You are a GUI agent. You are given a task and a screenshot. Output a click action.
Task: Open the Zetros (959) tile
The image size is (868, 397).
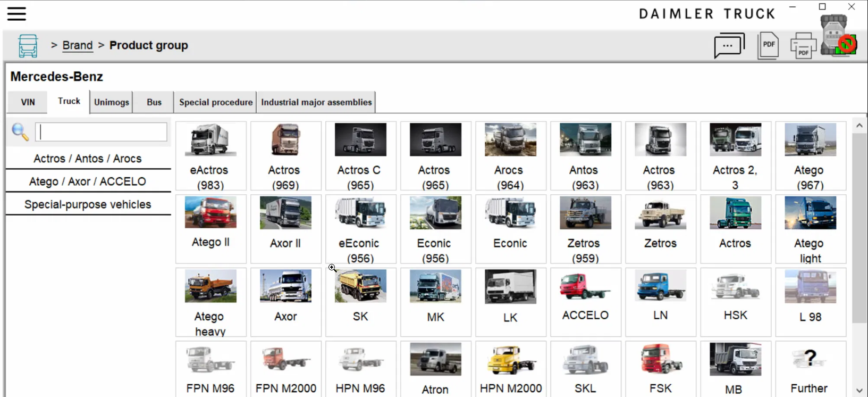586,229
